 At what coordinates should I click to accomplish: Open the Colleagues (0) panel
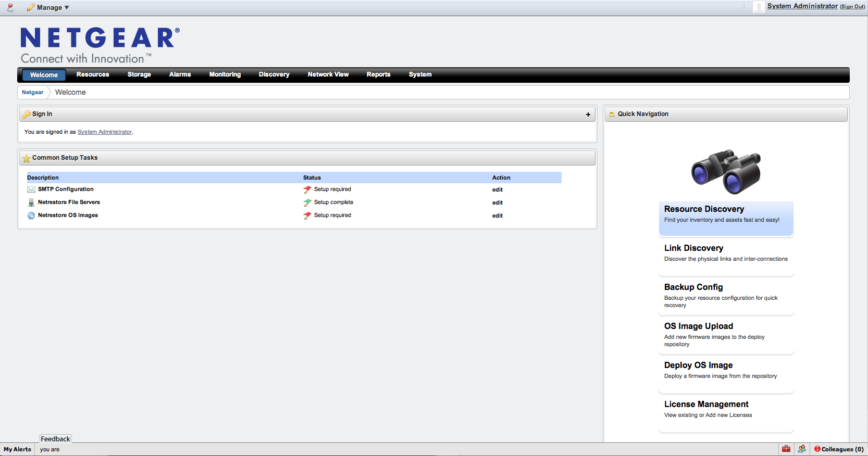click(839, 449)
